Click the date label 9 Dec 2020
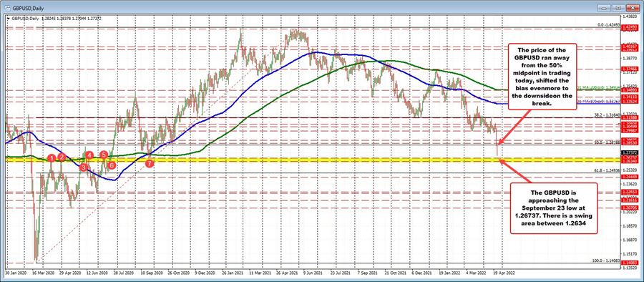Image resolution: width=644 pixels, height=282 pixels. click(x=204, y=273)
